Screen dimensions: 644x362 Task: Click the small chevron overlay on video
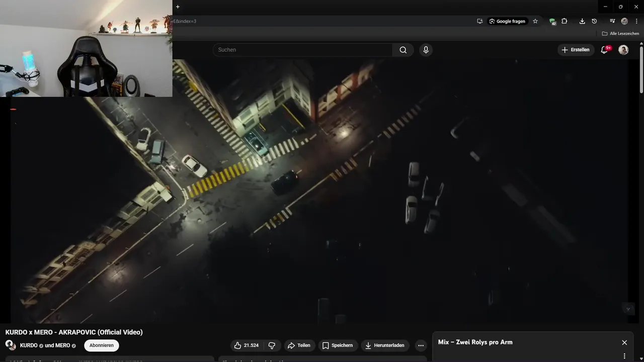click(x=627, y=309)
